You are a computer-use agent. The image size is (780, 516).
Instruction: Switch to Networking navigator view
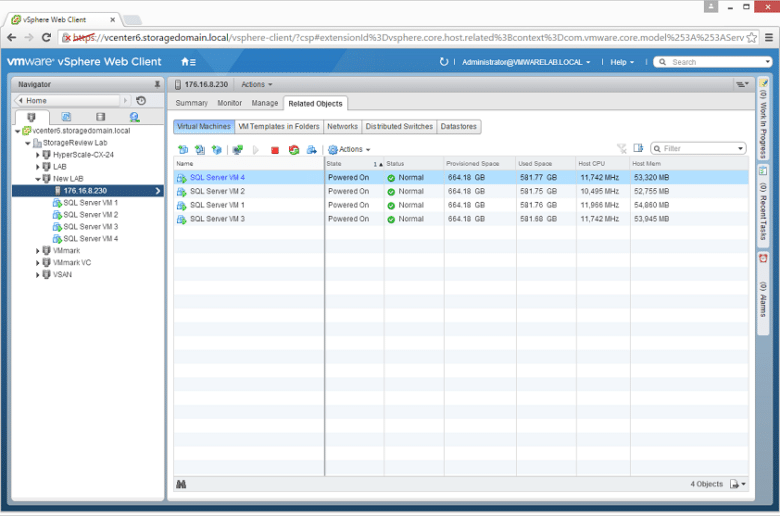coord(134,117)
